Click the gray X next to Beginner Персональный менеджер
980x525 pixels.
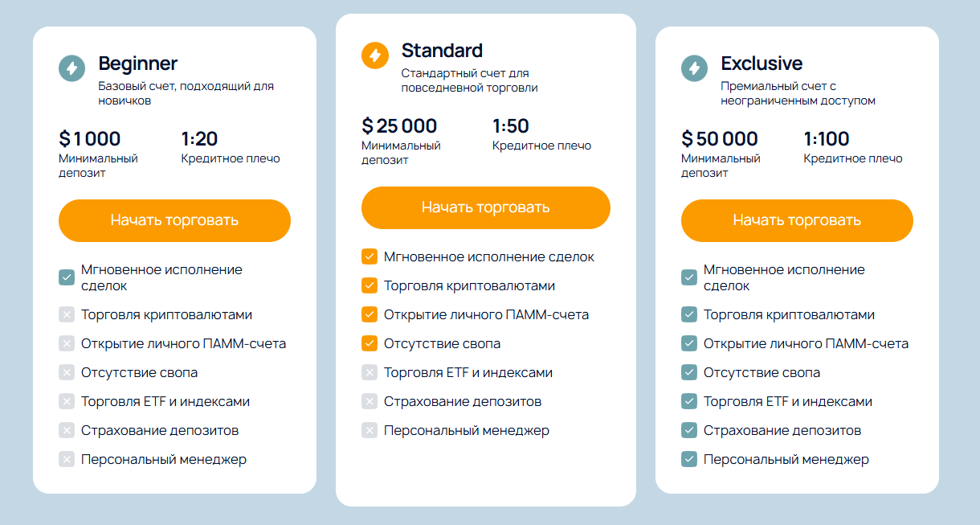67,460
